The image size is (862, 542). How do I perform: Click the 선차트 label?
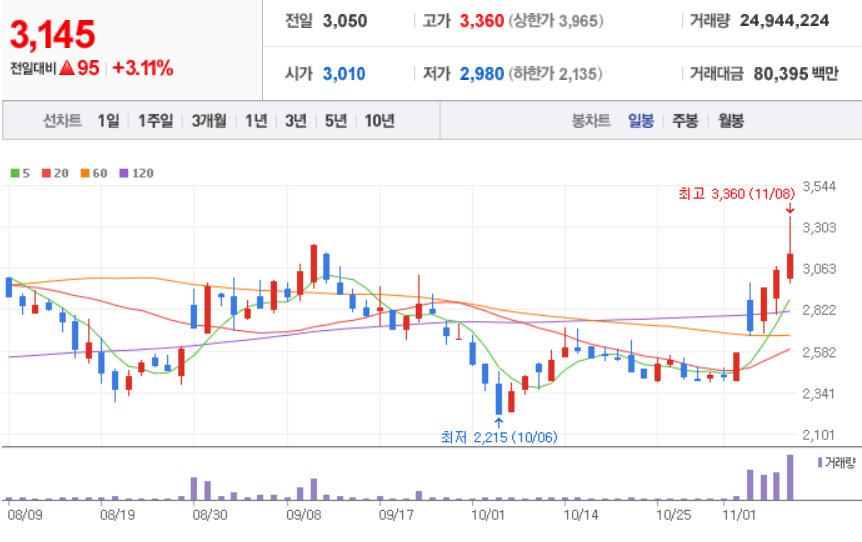click(62, 120)
